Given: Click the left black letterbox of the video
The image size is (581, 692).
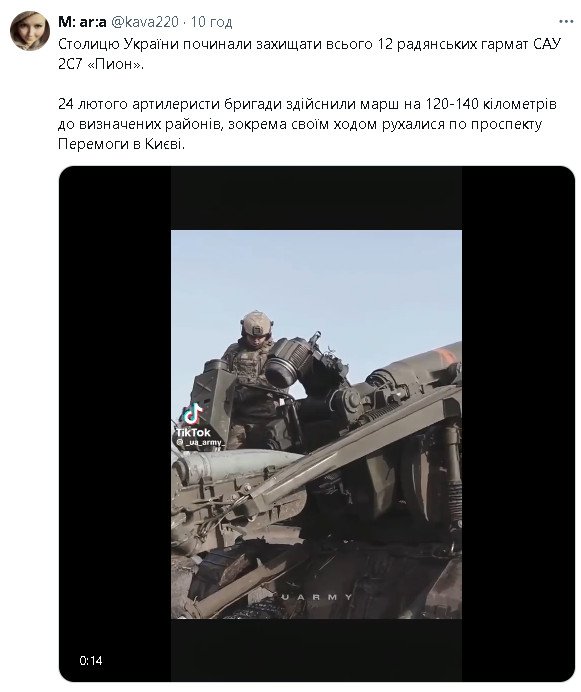Looking at the screenshot, I should [115, 424].
